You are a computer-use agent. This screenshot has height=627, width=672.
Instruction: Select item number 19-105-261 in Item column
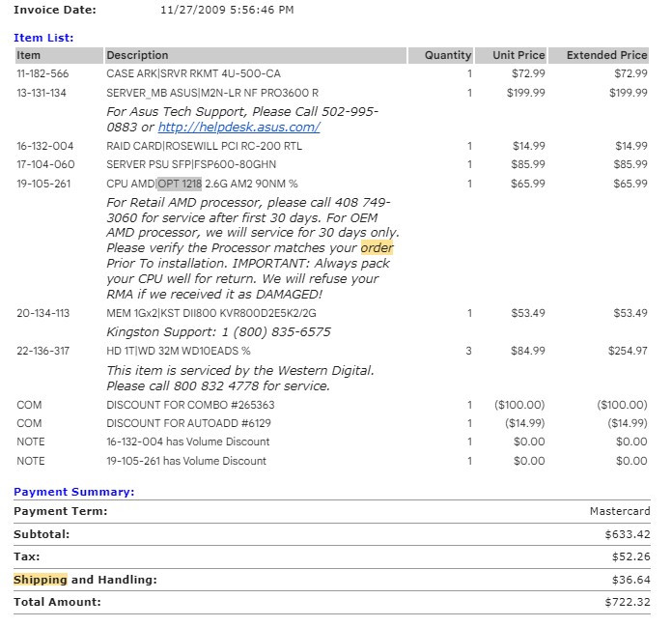point(43,184)
